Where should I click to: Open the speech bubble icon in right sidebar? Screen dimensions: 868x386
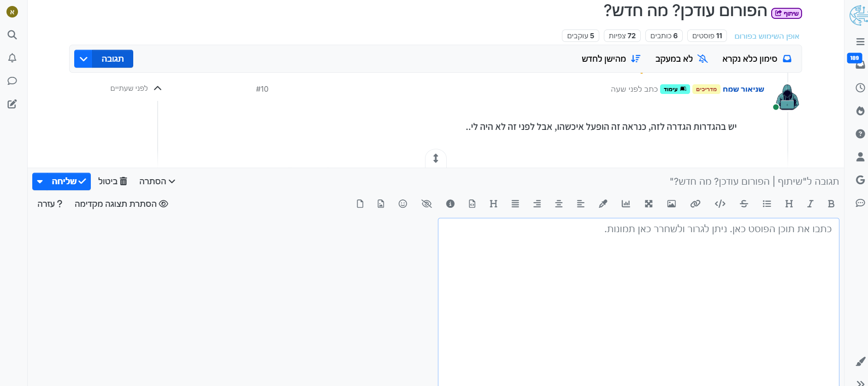pyautogui.click(x=860, y=203)
